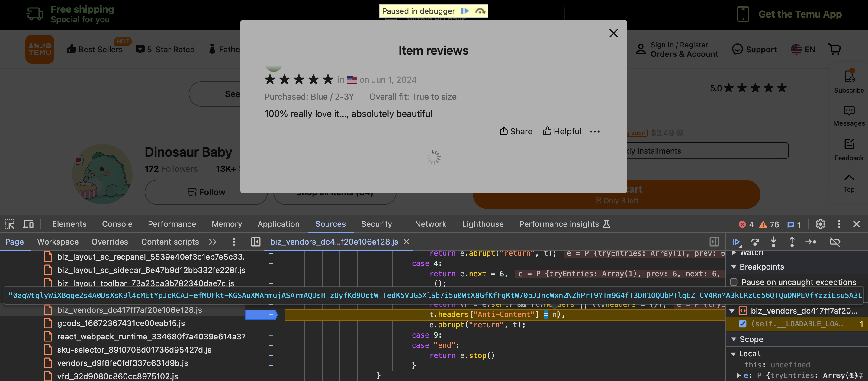Switch to the Console tab
868x381 pixels.
[x=117, y=224]
